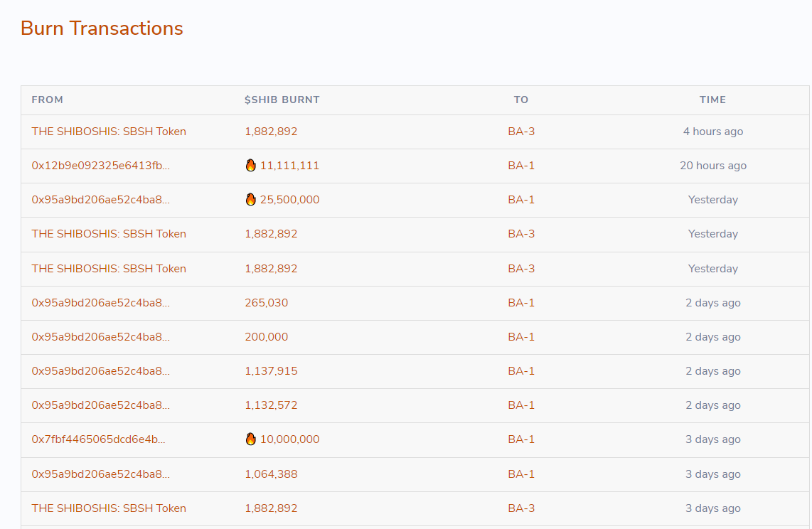Click the '4 hours ago' timestamp
The width and height of the screenshot is (812, 529).
[x=712, y=132]
